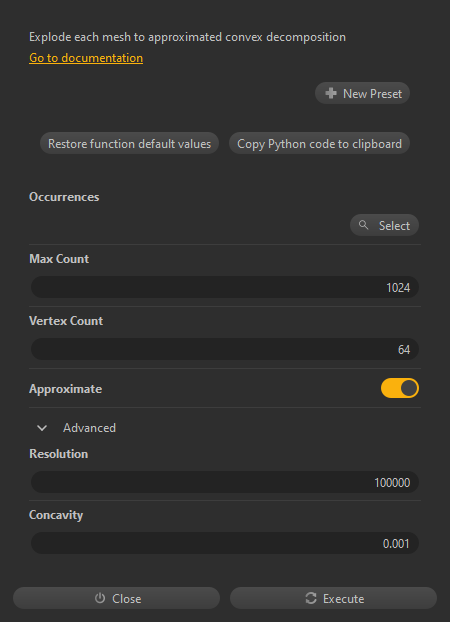Click the power icon on the Close button
Screen dimensions: 450x622
100,598
